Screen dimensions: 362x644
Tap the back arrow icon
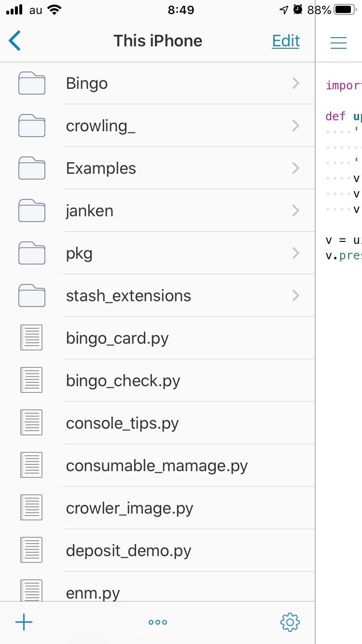click(15, 41)
